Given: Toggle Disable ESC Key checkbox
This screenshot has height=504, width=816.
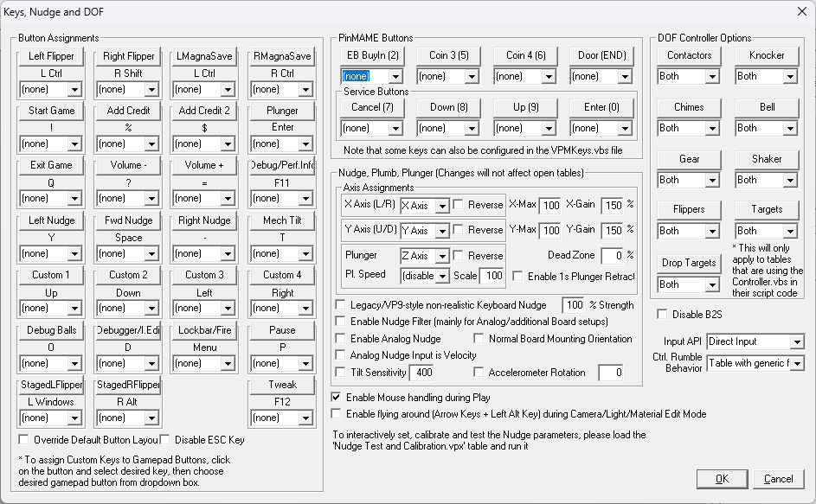Looking at the screenshot, I should (165, 440).
